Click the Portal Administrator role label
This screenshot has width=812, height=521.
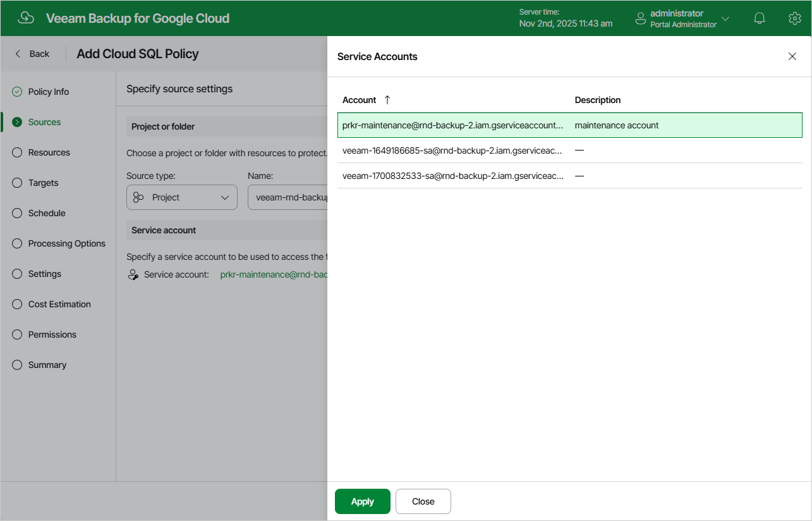[x=683, y=25]
